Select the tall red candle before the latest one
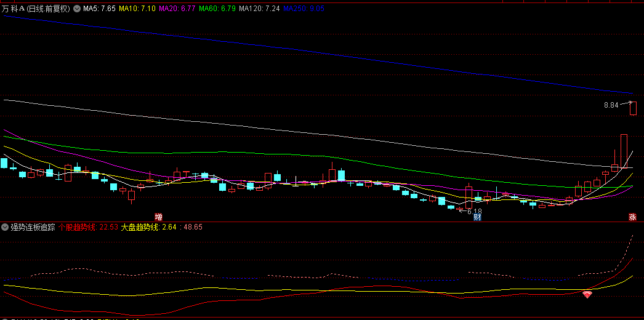This screenshot has width=644, height=320. [x=624, y=151]
